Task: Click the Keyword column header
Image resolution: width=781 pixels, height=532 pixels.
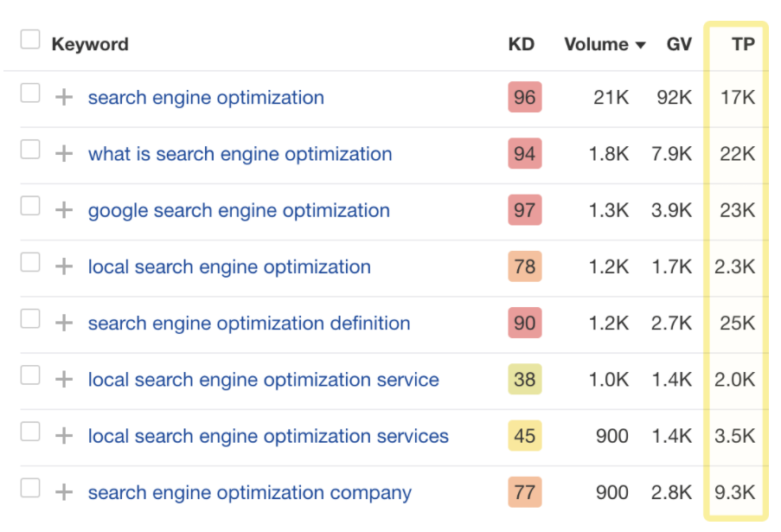Action: point(90,44)
